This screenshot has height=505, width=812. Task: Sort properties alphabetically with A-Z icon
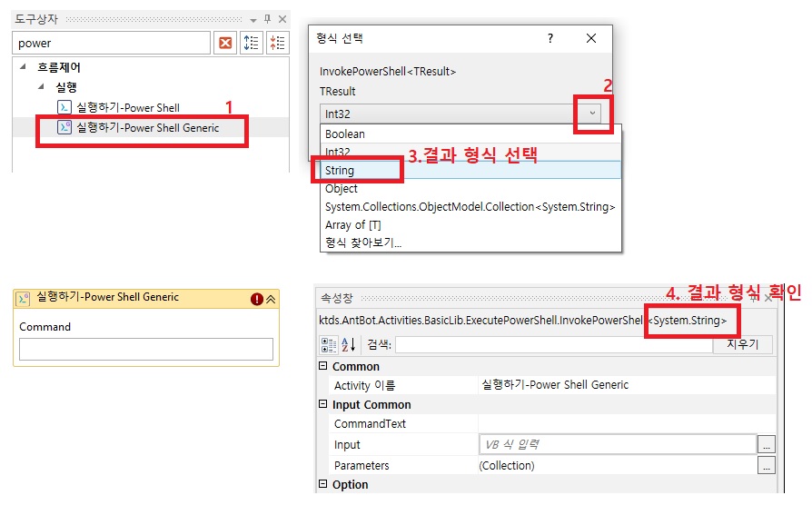coord(349,345)
